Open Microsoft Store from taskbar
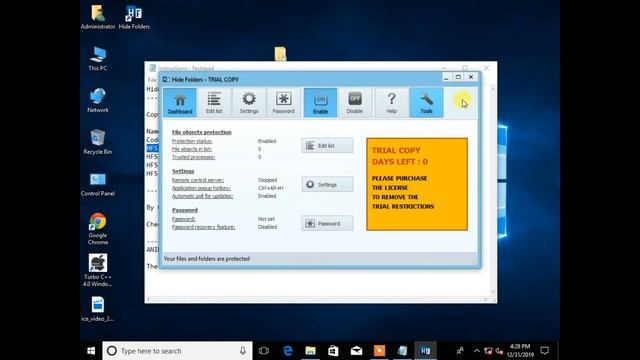Screen dimensions: 640x360 [x=333, y=351]
